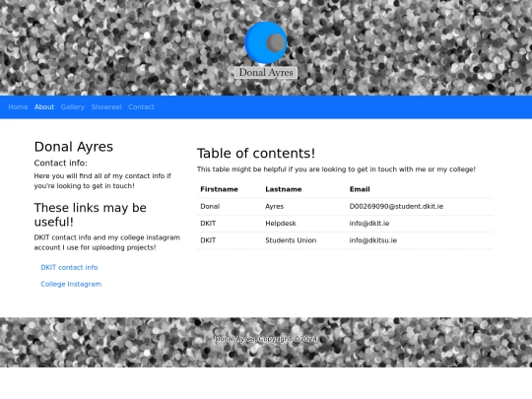Open the DKIT contact info link
532x399 pixels.
(69, 267)
